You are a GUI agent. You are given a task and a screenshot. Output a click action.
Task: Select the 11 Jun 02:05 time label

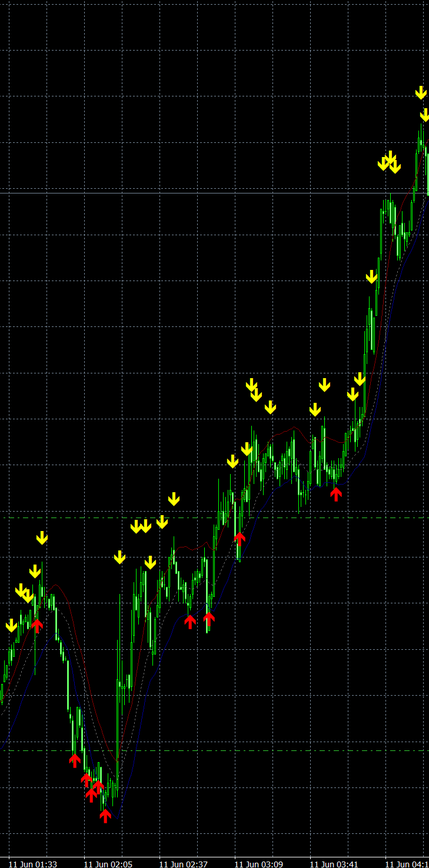pos(108,864)
